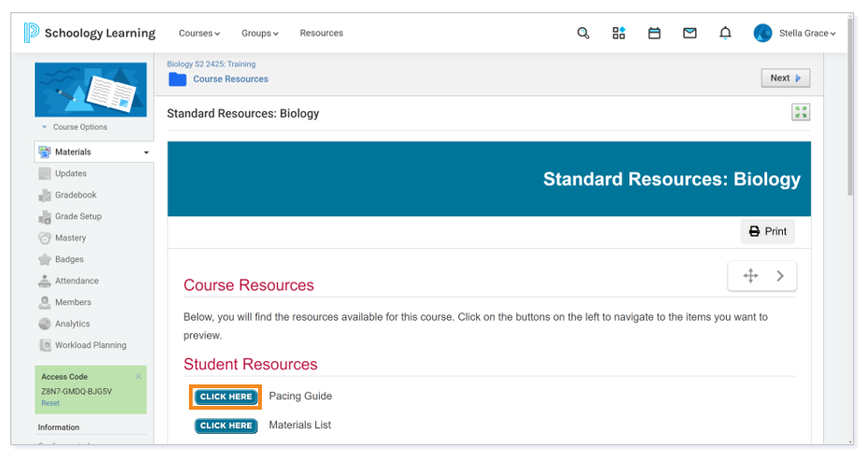This screenshot has width=868, height=463.
Task: Open the calendar icon in header
Action: [654, 34]
